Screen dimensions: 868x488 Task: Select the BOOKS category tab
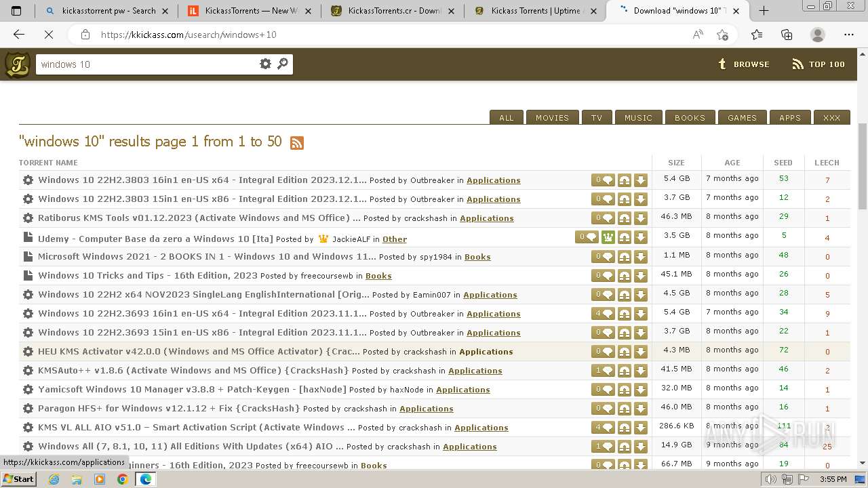point(690,117)
